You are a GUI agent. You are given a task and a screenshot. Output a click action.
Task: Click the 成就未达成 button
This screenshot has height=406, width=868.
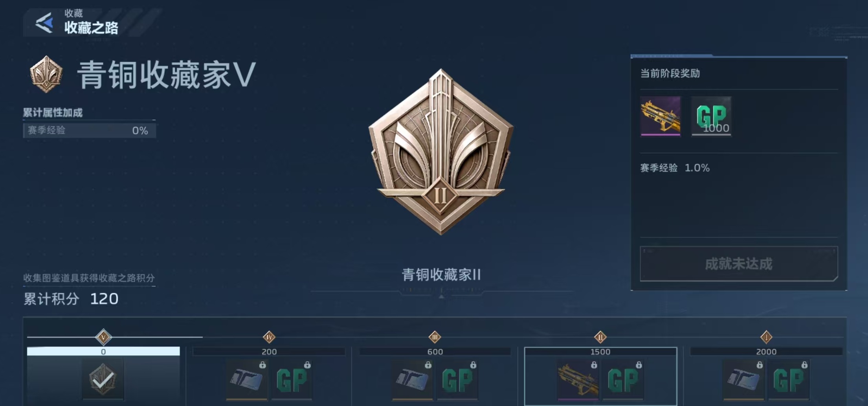click(x=739, y=264)
